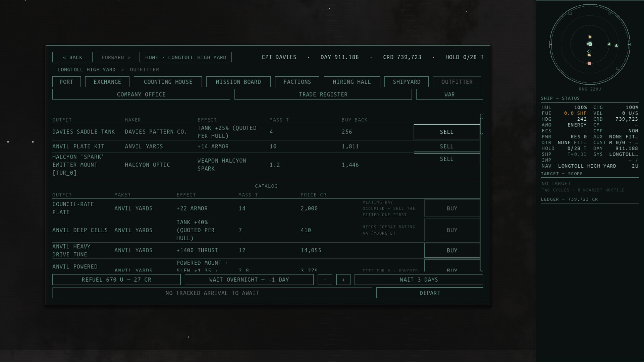Open HOME · LONGTOLL HIGH YARD
The height and width of the screenshot is (362, 644).
[x=185, y=57]
